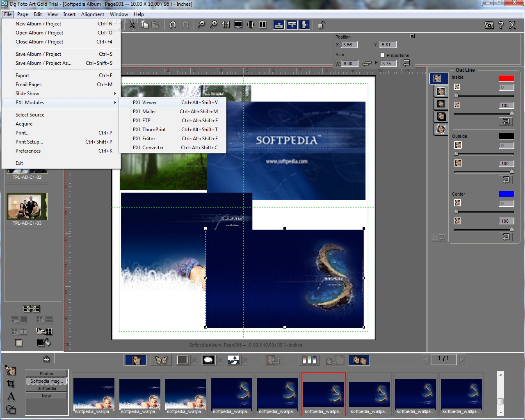Set zoom to 1:1 actual size
This screenshot has width=525, height=420.
click(x=226, y=25)
